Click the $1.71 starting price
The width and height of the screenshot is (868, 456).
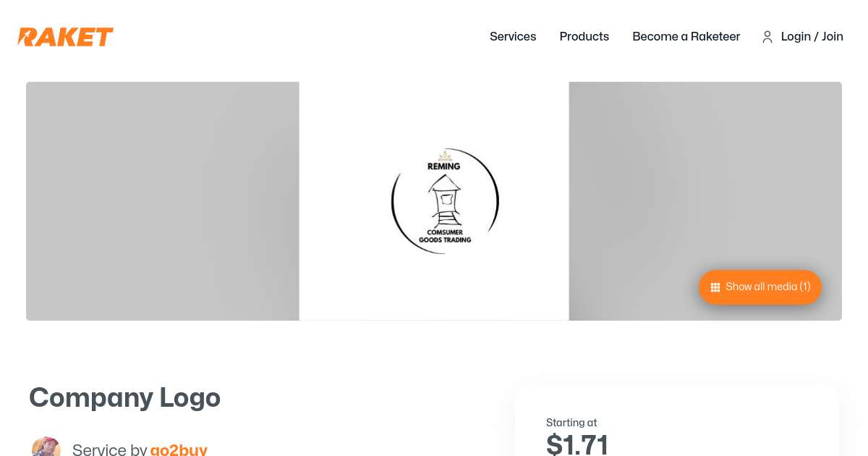click(x=576, y=444)
